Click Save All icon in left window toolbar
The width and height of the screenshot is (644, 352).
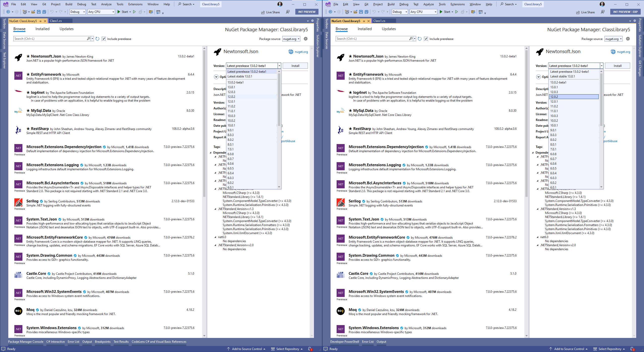coord(44,12)
